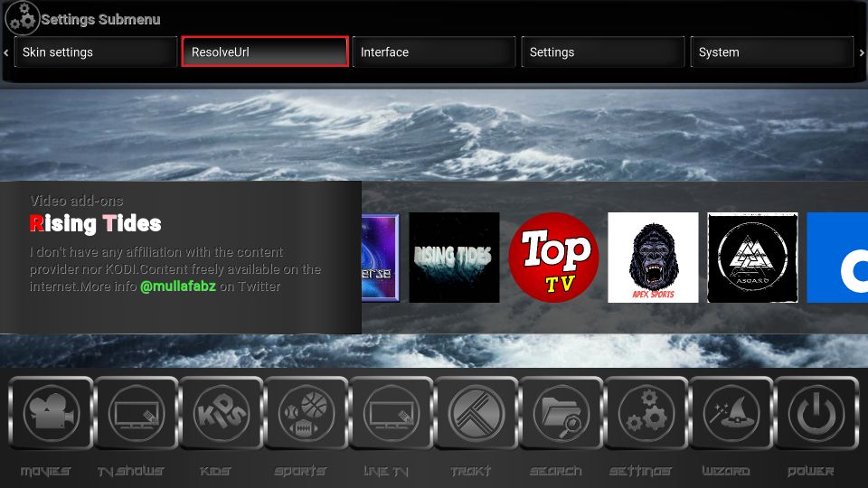The height and width of the screenshot is (488, 868).
Task: Click the Search folder magnifier icon
Action: point(561,413)
